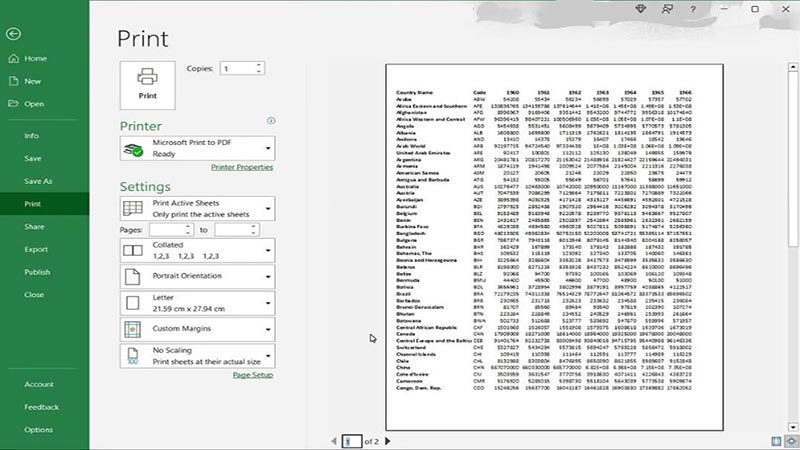Click the Pages from input field
The image size is (800, 450).
coord(167,230)
